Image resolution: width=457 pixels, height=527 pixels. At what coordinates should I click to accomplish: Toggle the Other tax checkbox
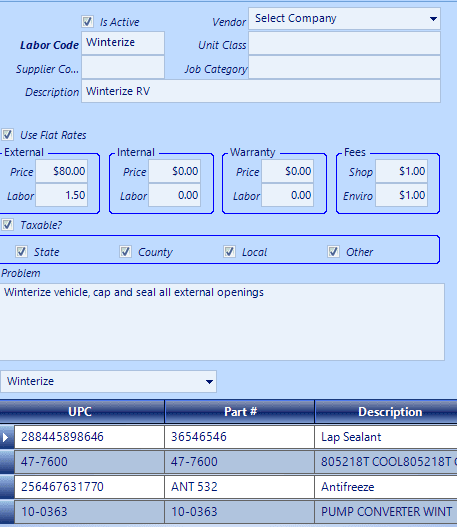[x=334, y=252]
